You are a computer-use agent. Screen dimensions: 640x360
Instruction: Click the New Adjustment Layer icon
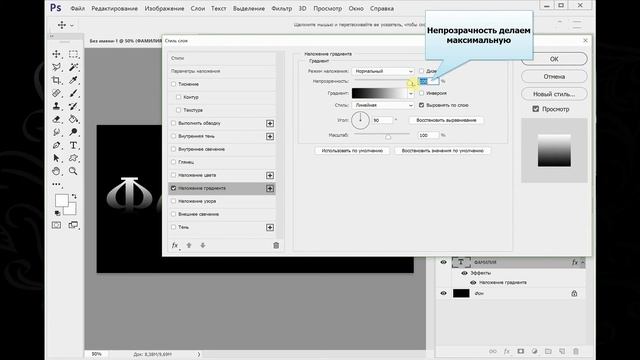pos(534,351)
